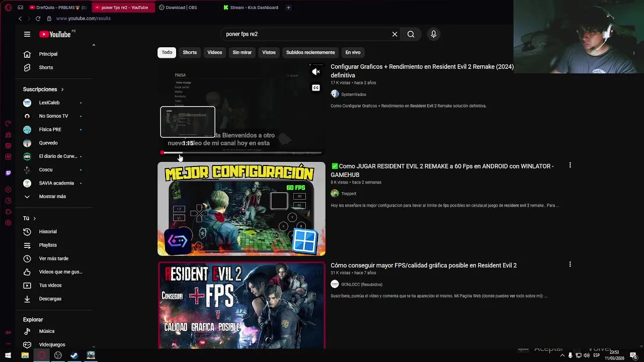Image resolution: width=644 pixels, height=362 pixels.
Task: Click the www.youtube.com/results address bar
Action: 84,19
